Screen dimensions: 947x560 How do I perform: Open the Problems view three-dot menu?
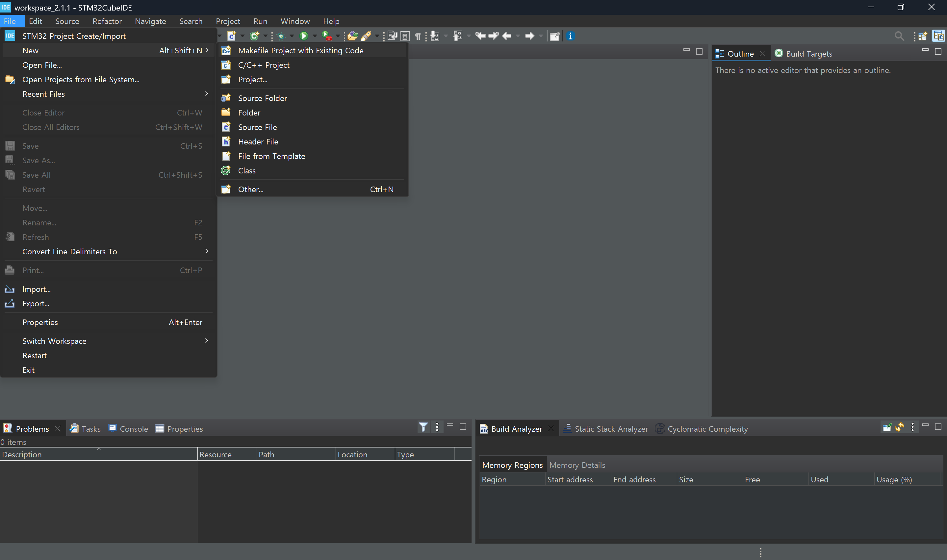(437, 427)
